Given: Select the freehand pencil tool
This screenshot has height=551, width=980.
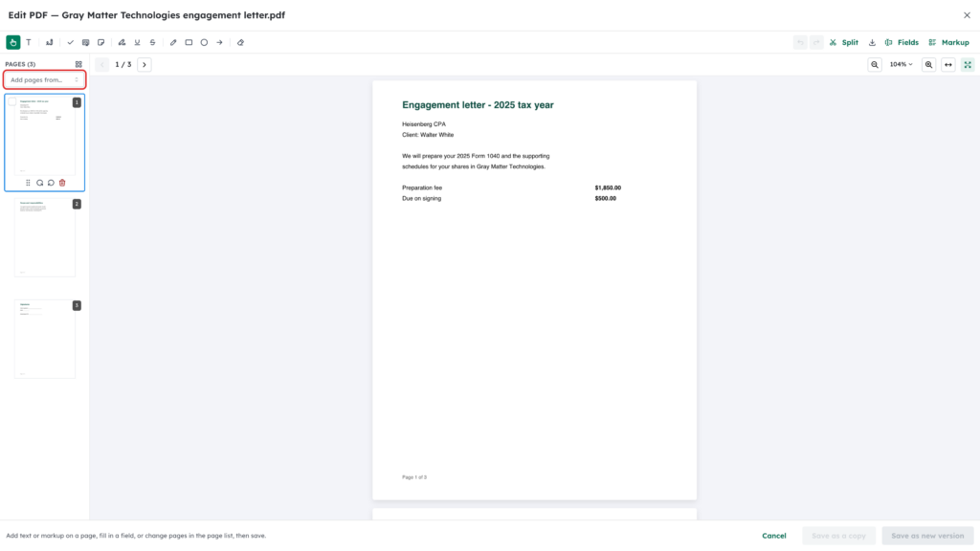Looking at the screenshot, I should pos(173,42).
